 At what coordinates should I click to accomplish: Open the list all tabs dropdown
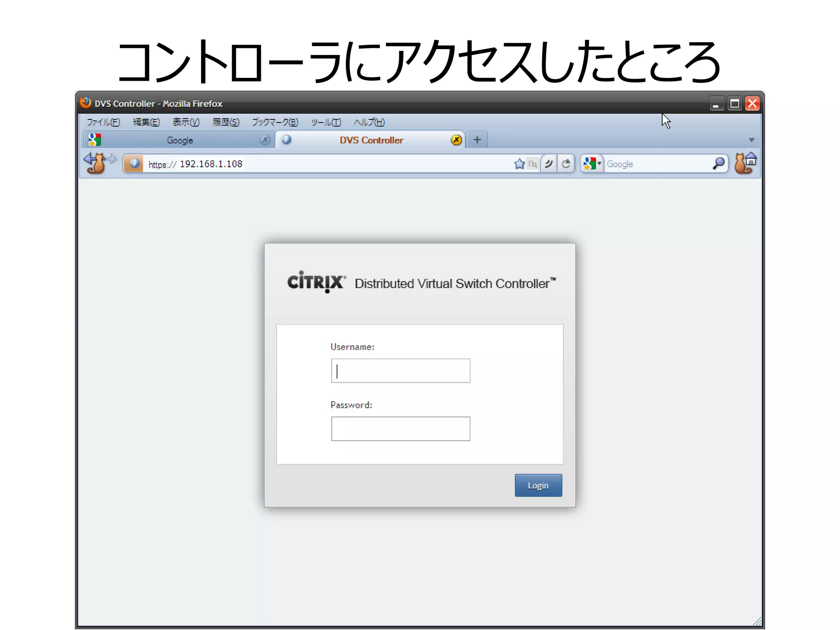pos(751,140)
